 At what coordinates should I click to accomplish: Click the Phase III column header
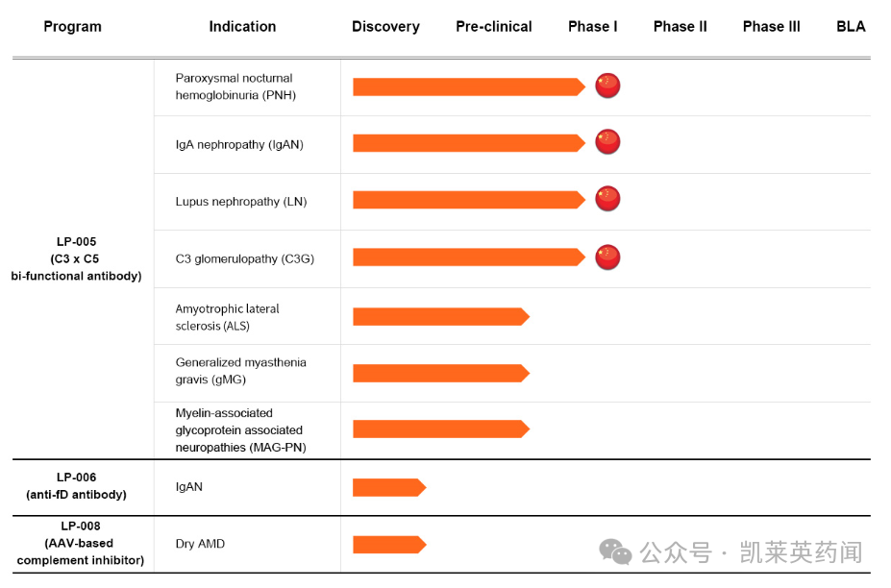tap(771, 27)
